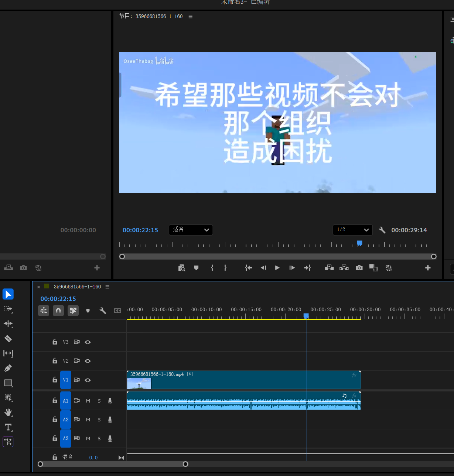454x476 pixels.
Task: Open the timeline settings wrench menu
Action: (103, 311)
